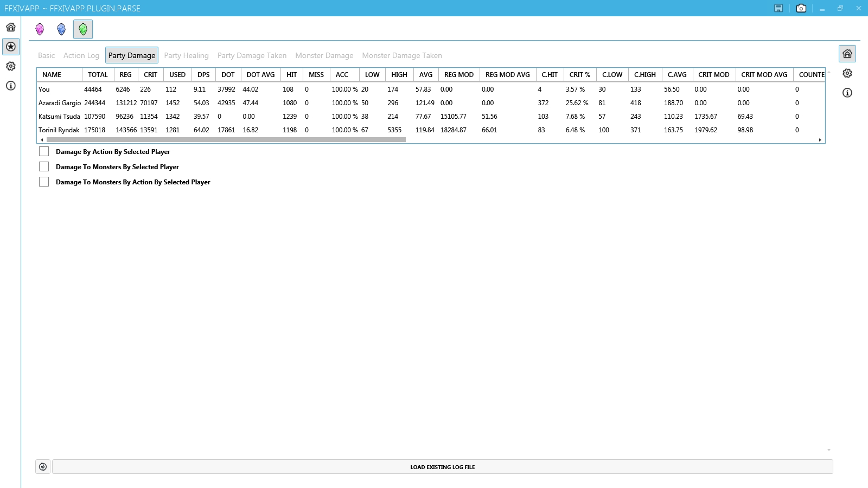Switch to the Party Healing tab
Image resolution: width=868 pixels, height=488 pixels.
[x=186, y=55]
